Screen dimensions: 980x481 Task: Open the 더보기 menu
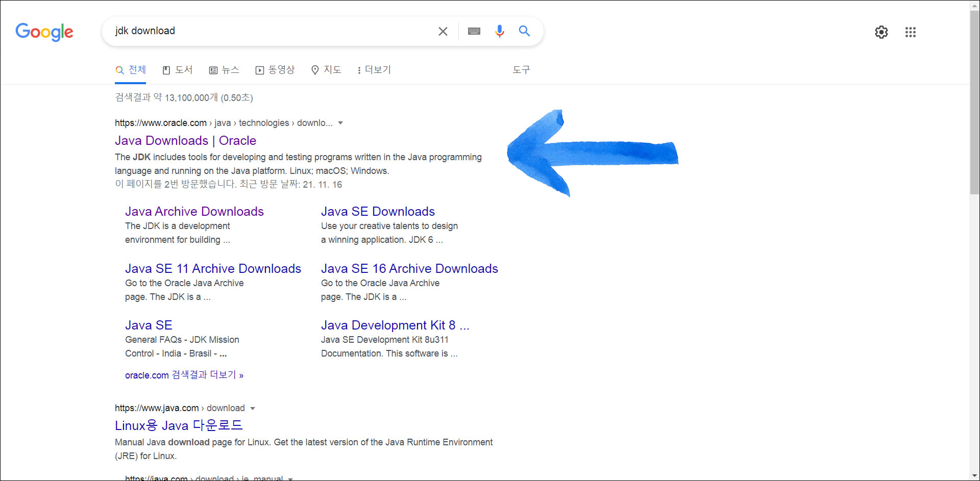(374, 70)
